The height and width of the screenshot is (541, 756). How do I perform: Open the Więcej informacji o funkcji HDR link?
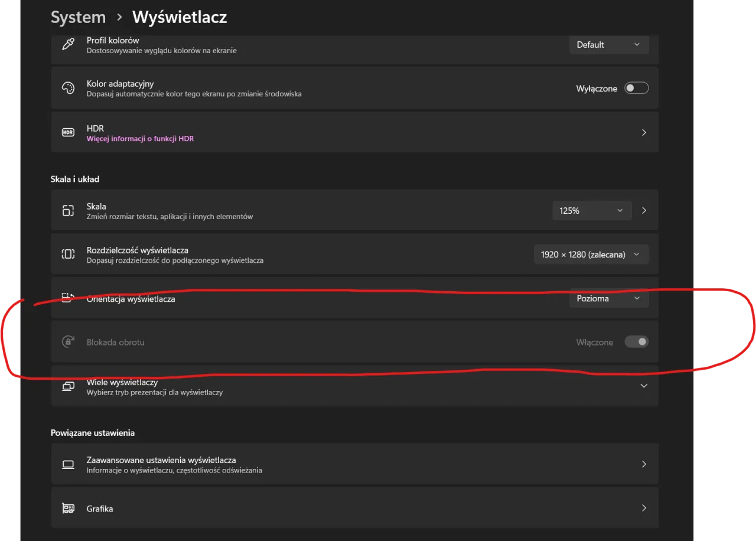click(140, 138)
